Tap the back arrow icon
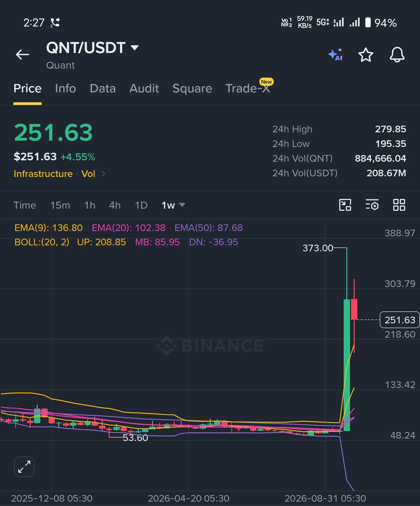Screen dimensions: 420x506 (22, 54)
